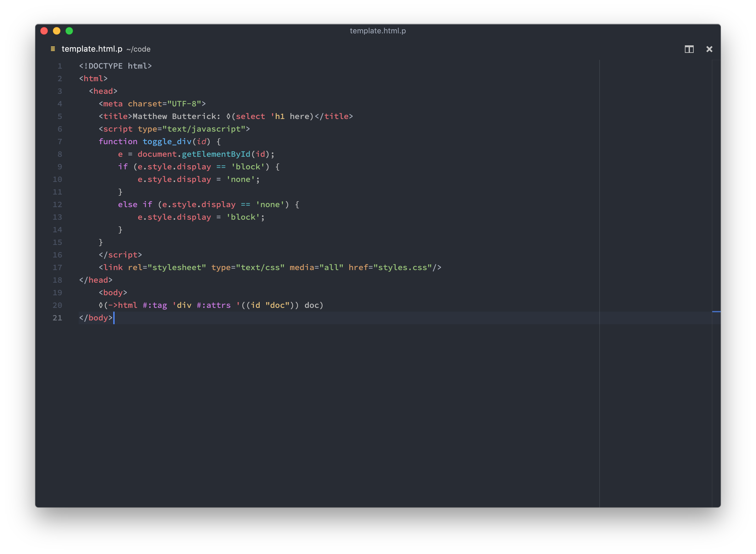Click the split editor pane icon

click(x=689, y=49)
